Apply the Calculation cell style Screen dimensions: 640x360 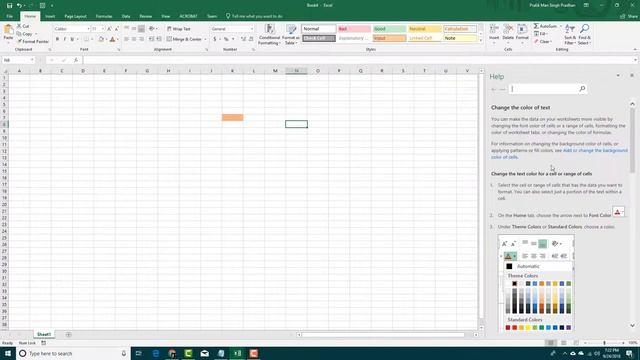coord(460,29)
